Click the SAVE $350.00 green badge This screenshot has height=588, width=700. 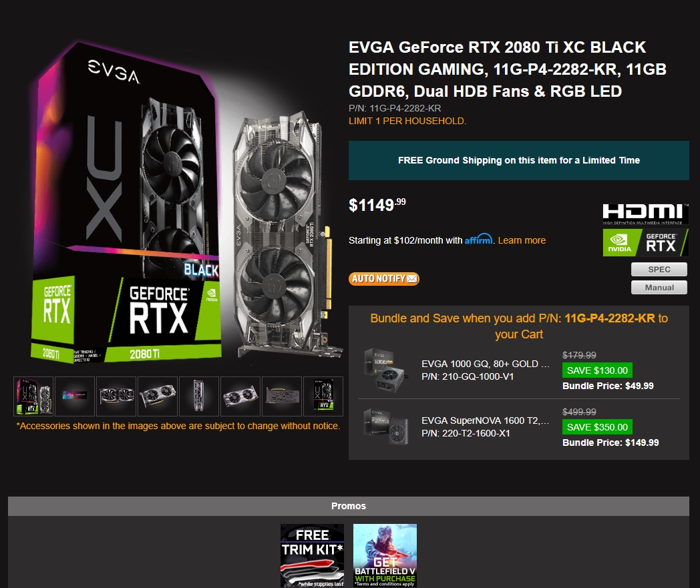coord(597,427)
